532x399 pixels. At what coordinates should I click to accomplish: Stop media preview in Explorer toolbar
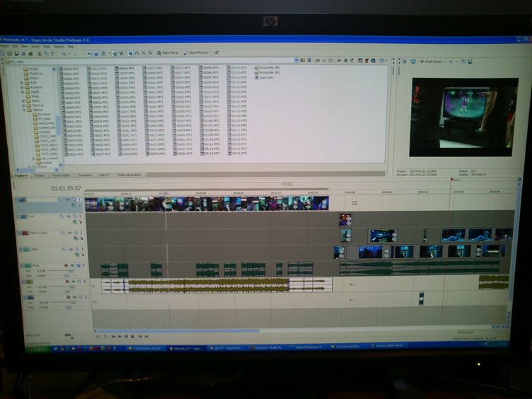(345, 60)
